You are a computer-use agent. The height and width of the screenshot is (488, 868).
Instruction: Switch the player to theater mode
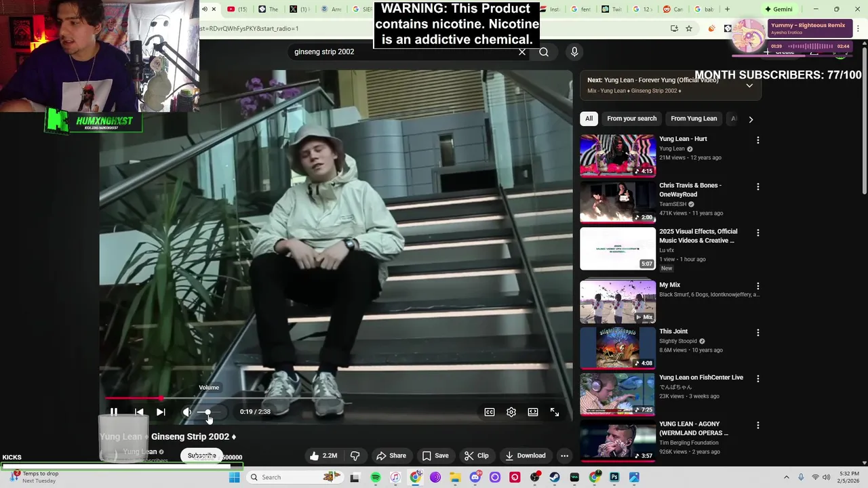[533, 411]
